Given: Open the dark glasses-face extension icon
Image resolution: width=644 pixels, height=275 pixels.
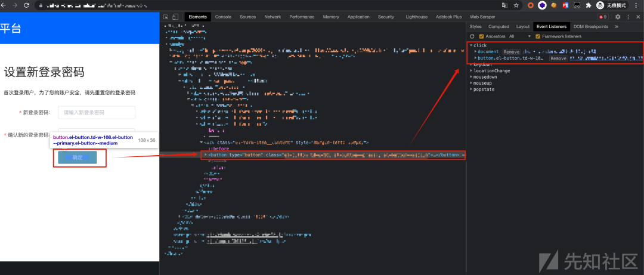Looking at the screenshot, I should (x=577, y=5).
